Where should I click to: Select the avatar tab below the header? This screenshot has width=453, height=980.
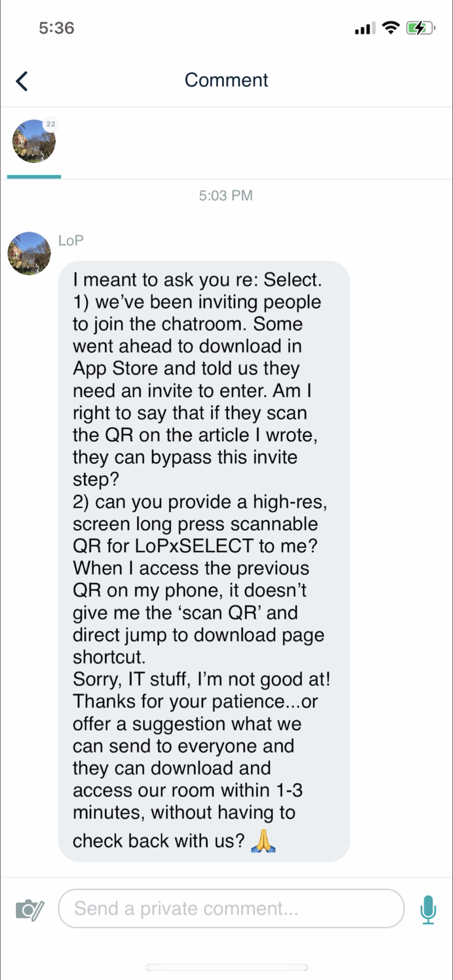[x=34, y=142]
